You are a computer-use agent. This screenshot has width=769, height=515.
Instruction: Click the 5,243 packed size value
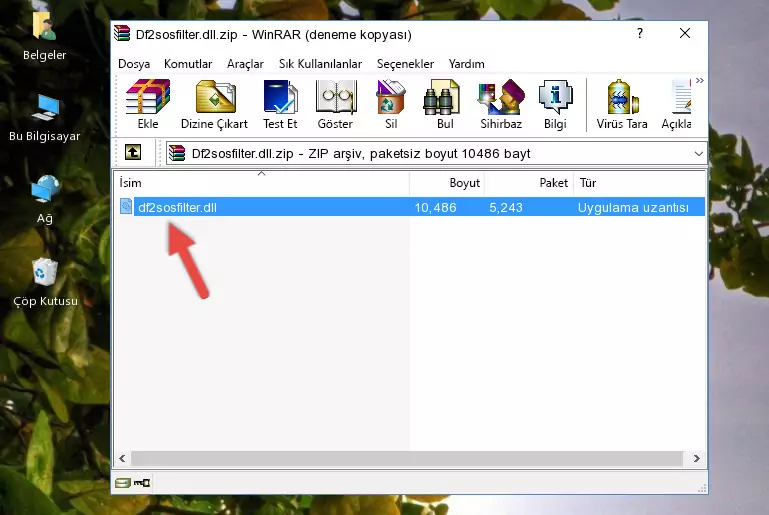[506, 207]
